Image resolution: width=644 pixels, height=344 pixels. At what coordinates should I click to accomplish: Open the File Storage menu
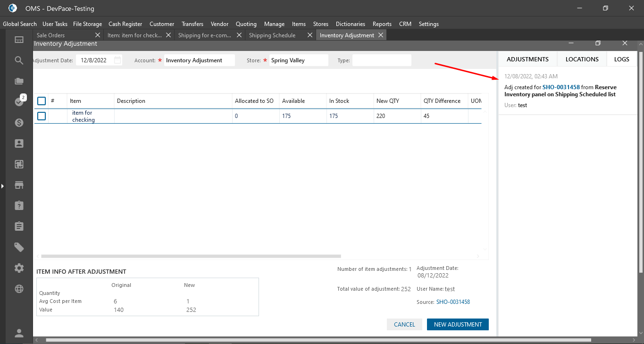[x=87, y=24]
